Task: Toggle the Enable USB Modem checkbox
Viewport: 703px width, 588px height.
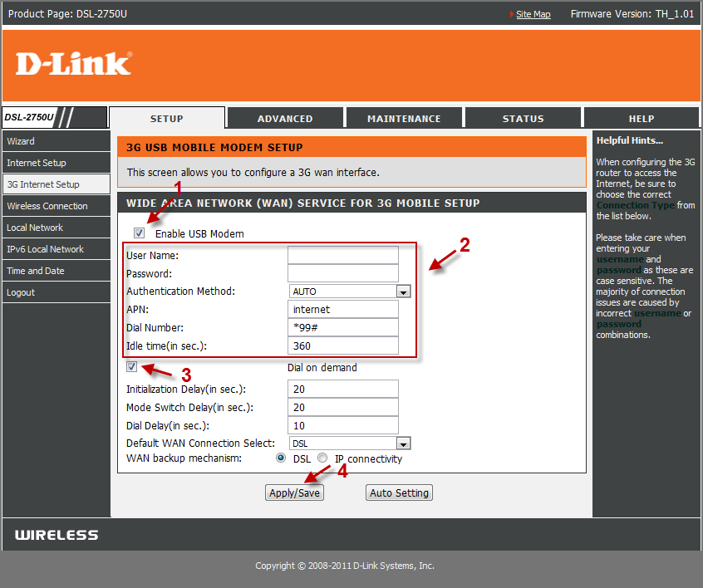Action: click(139, 233)
